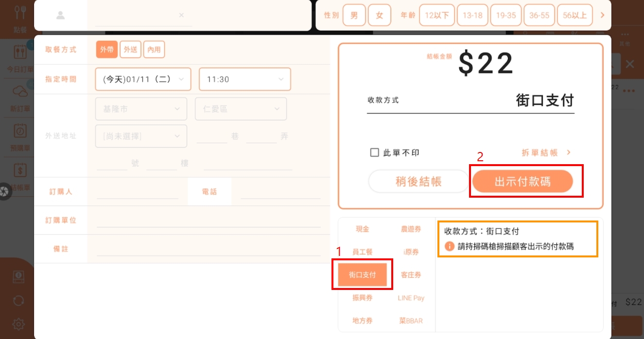Viewport: 644px width, 339px height.
Task: Open 今日訂單 today's orders icon
Action: pos(20,53)
